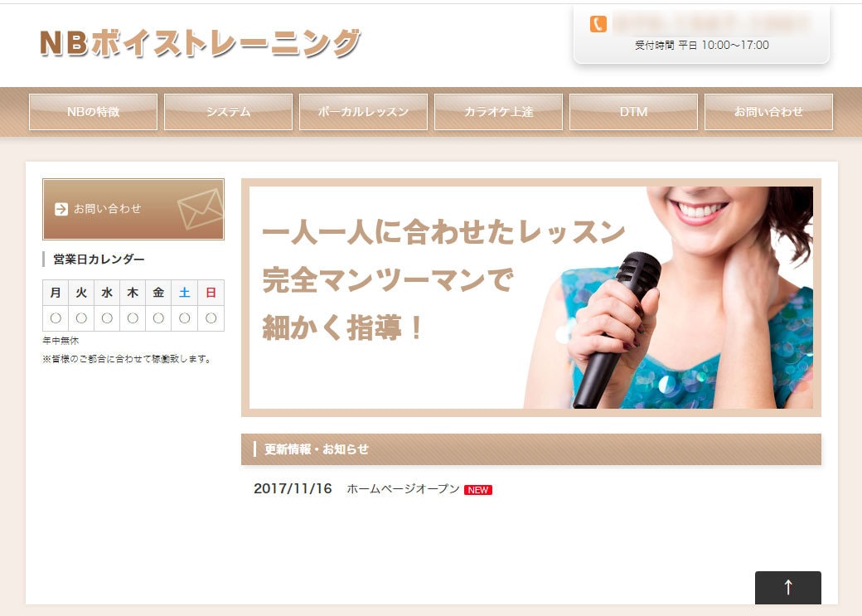Click the 年中無休 text below calendar
Viewport: 862px width, 616px height.
tap(61, 341)
